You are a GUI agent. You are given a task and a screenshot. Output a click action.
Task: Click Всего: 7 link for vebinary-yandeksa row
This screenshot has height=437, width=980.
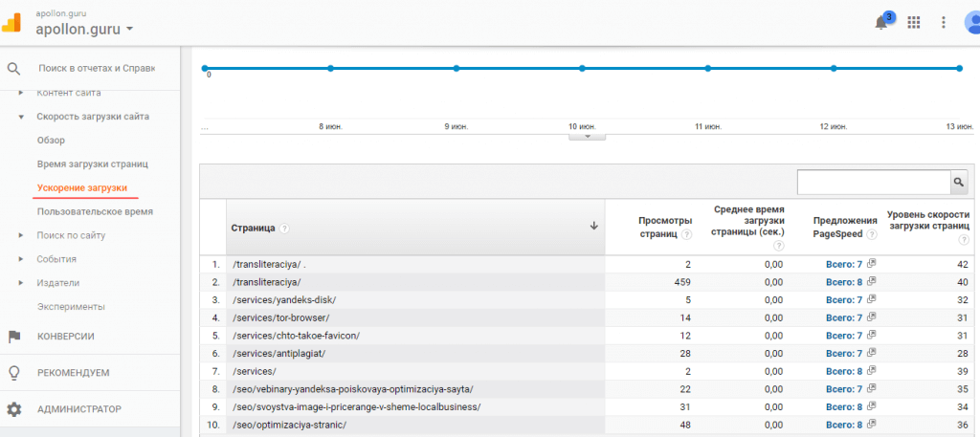click(x=844, y=389)
